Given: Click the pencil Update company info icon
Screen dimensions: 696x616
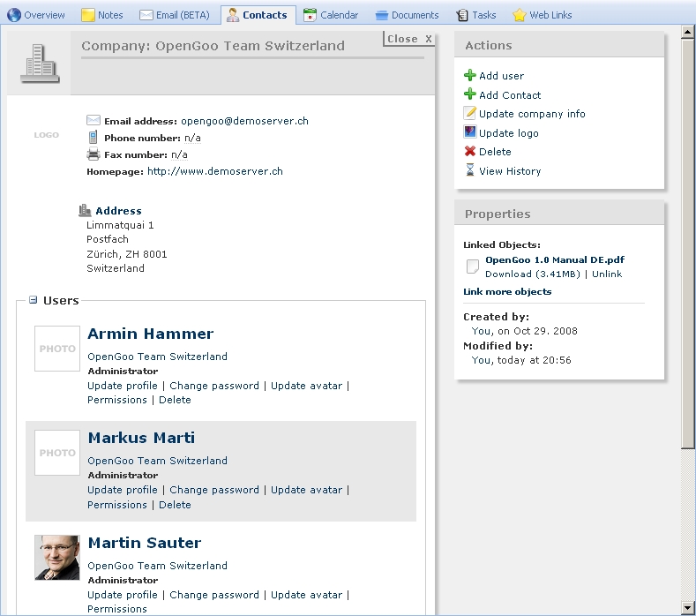Looking at the screenshot, I should coord(469,113).
